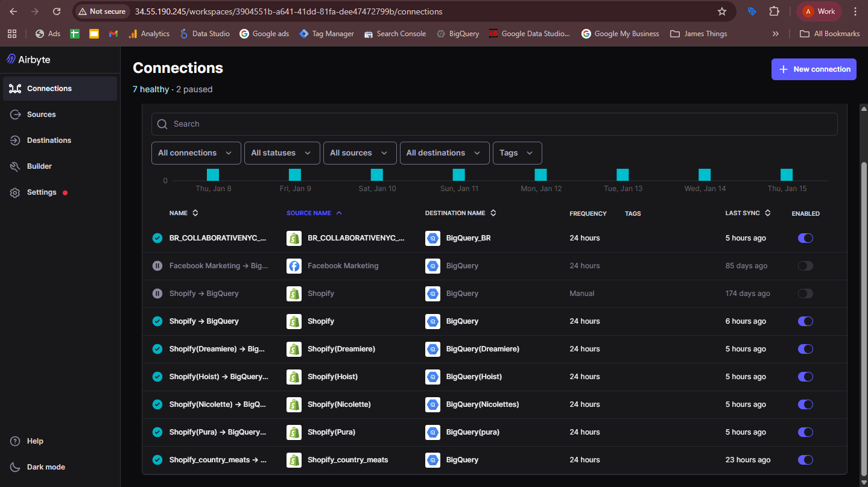Focus the connections Search field
The image size is (868, 487).
pos(494,124)
